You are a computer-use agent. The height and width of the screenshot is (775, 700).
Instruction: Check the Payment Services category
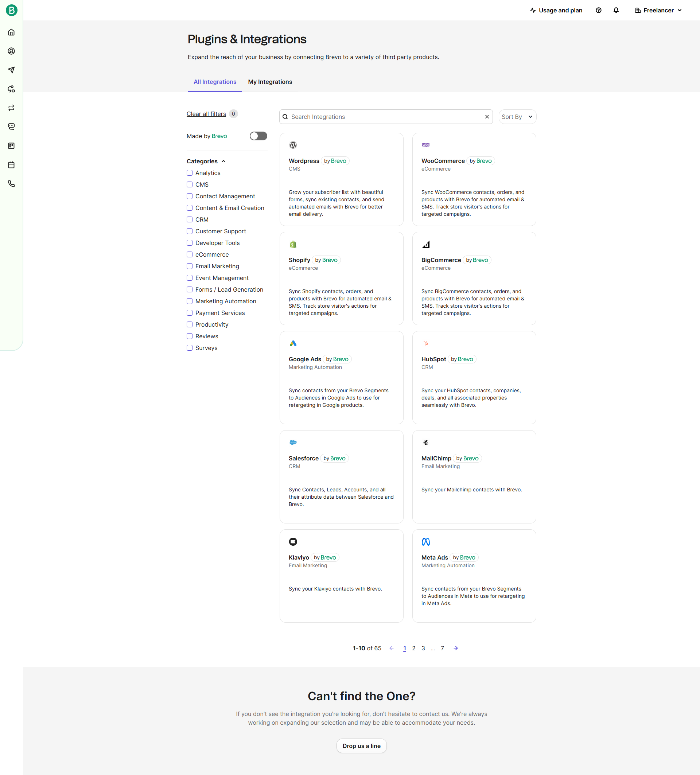coord(190,313)
